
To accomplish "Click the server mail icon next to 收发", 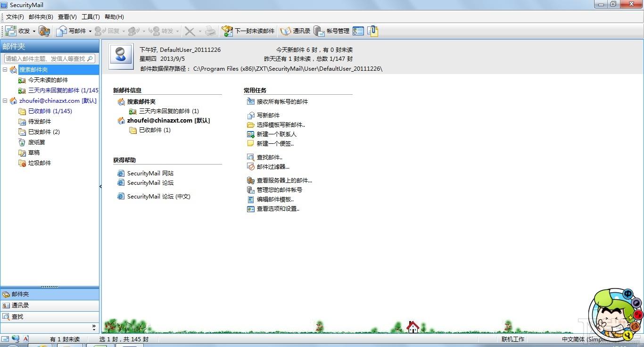I will tap(44, 31).
